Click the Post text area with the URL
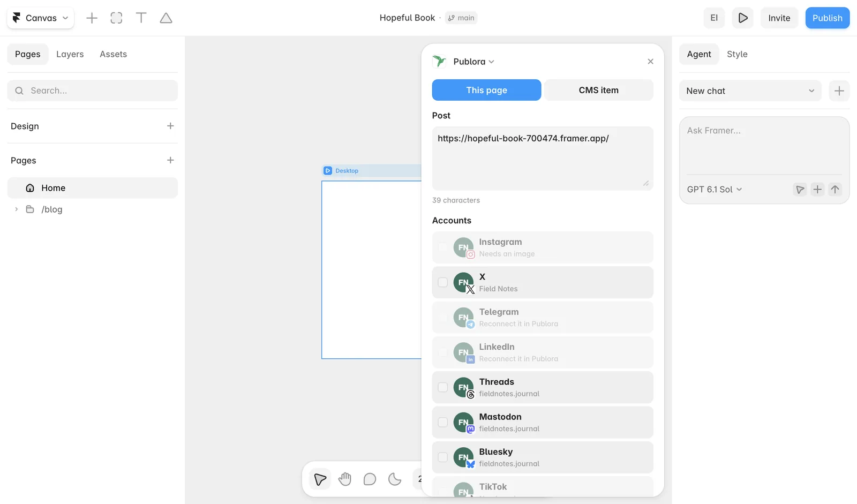 543,158
